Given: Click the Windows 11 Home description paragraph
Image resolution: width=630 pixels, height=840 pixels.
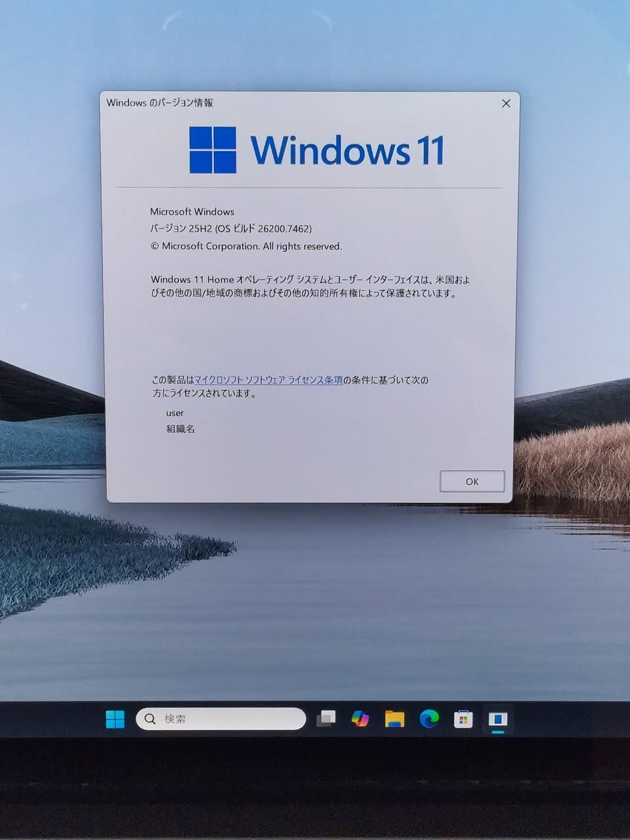Looking at the screenshot, I should tap(310, 286).
